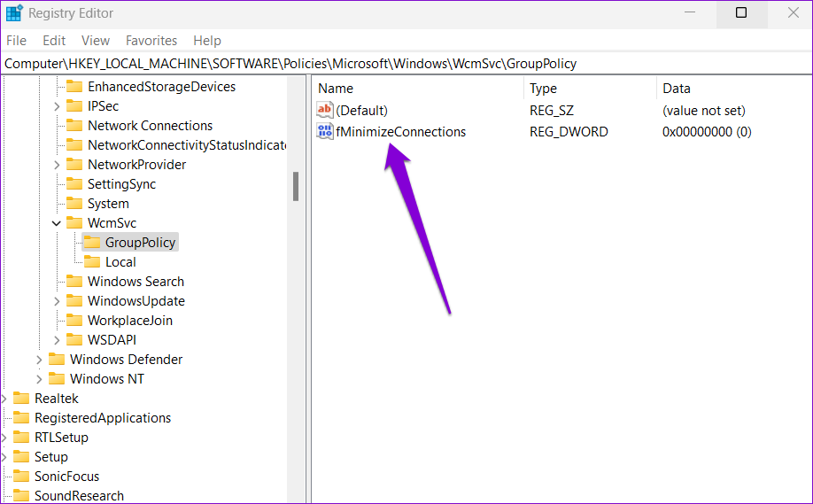Viewport: 813px width, 504px height.
Task: Open the Edit menu
Action: pos(54,41)
